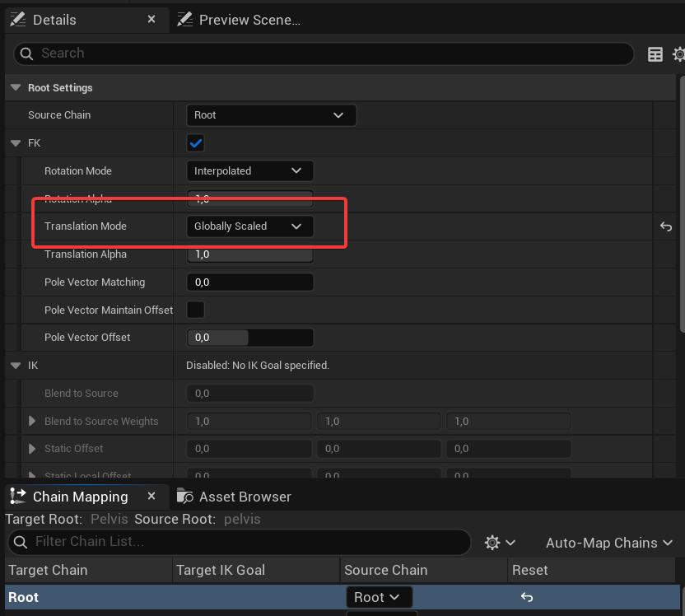Open the Rotation Mode Interpolated dropdown
This screenshot has height=616, width=685.
point(249,171)
